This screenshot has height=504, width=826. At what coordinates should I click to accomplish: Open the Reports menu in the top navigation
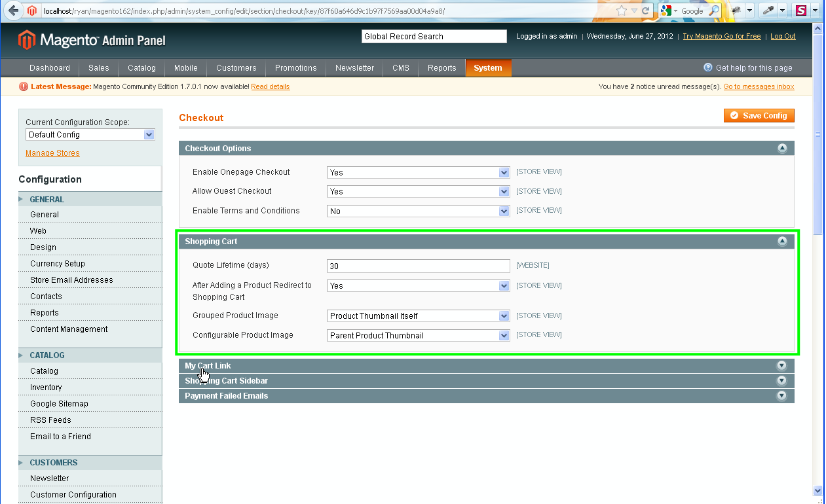pyautogui.click(x=442, y=68)
